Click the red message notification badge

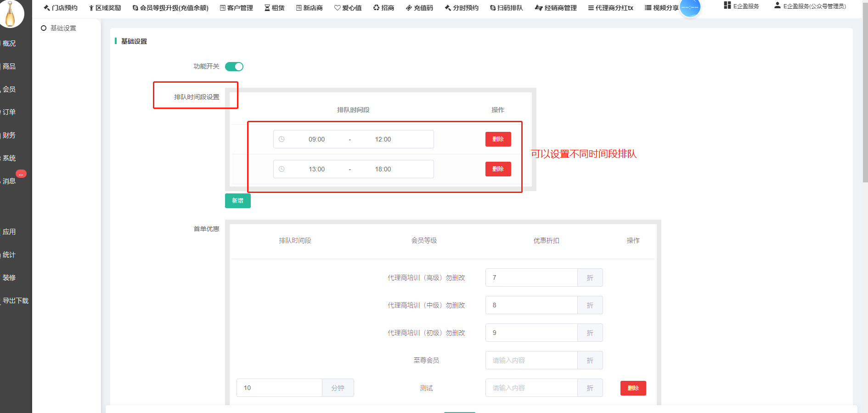21,174
